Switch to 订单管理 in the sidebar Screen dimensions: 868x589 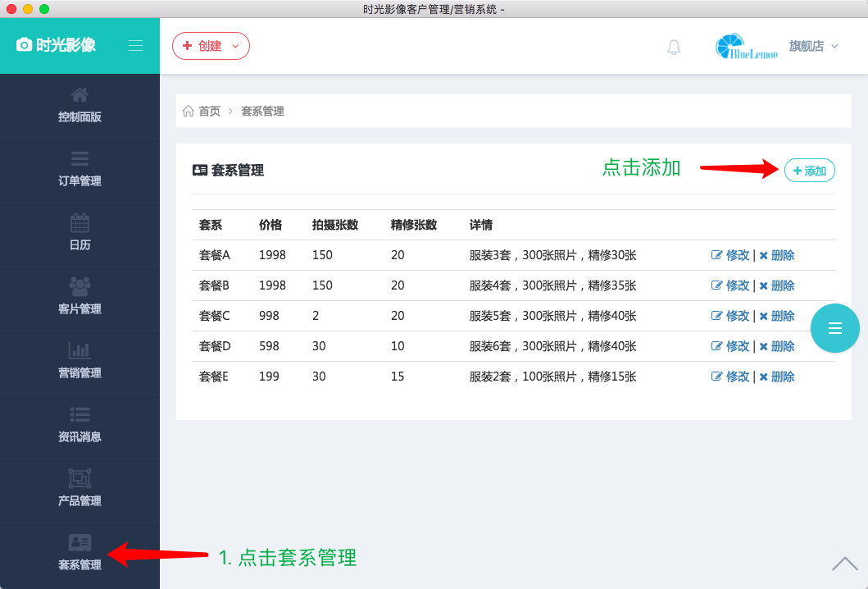click(x=80, y=170)
